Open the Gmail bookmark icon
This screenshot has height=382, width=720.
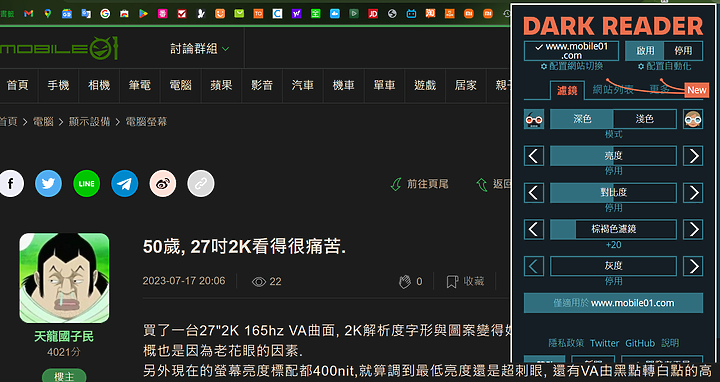tap(28, 14)
